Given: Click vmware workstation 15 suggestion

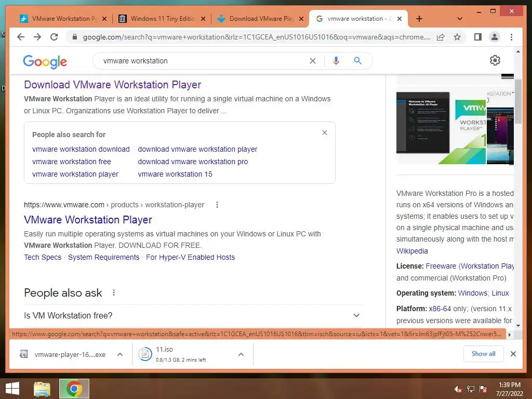Looking at the screenshot, I should tap(175, 174).
